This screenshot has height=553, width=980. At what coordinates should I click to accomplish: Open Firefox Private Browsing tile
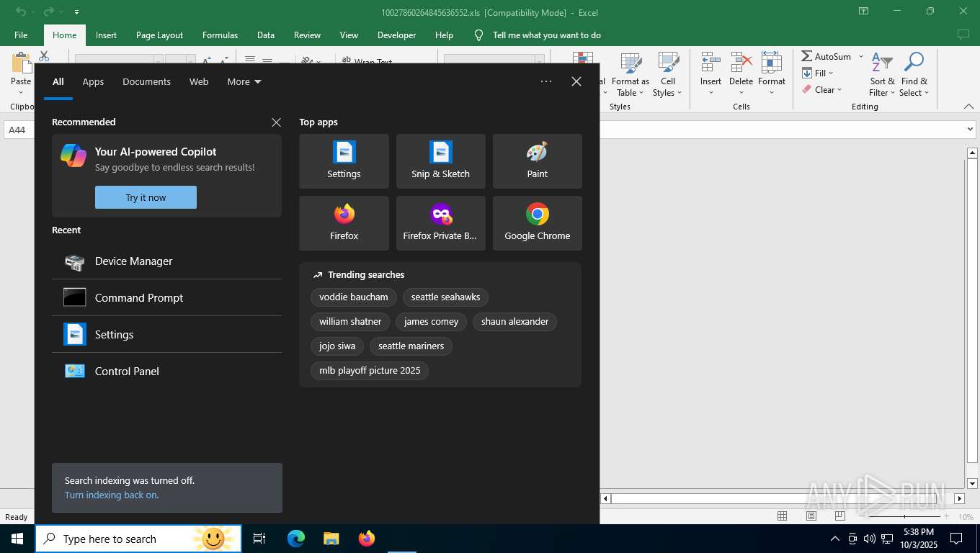pos(440,223)
